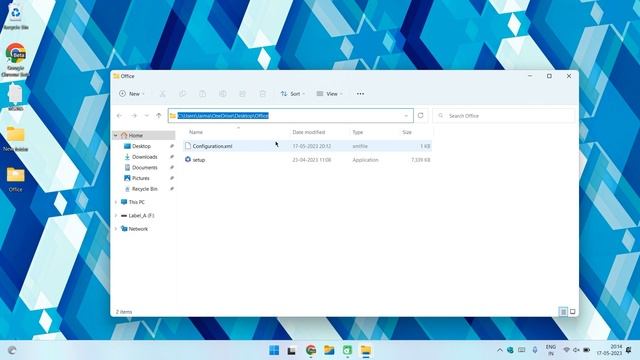The image size is (640, 360).
Task: Switch to details view layout
Action: [563, 312]
